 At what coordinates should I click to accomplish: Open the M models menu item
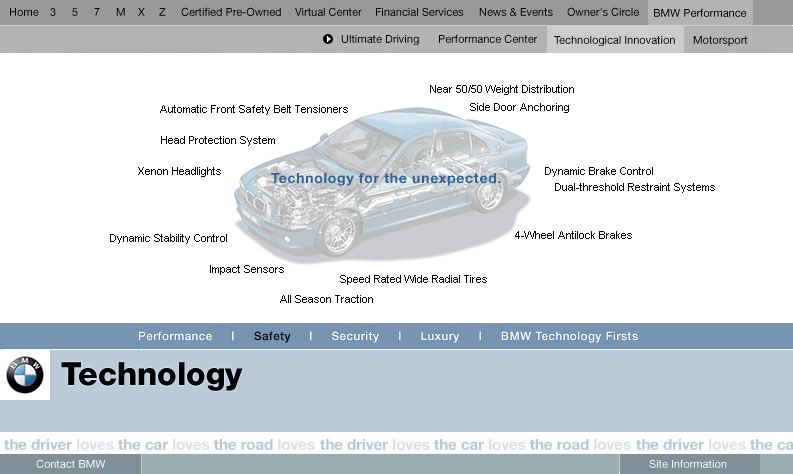click(x=120, y=12)
